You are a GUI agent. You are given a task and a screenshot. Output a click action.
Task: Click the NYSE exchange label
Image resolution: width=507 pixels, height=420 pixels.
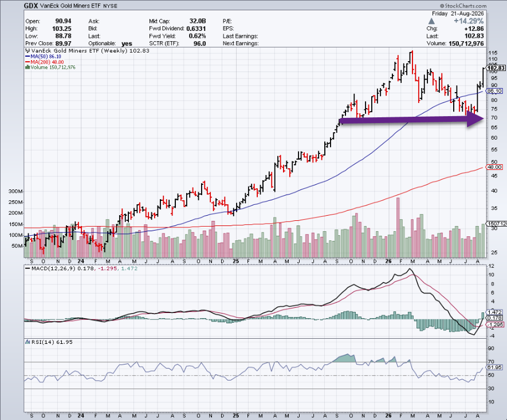[110, 6]
